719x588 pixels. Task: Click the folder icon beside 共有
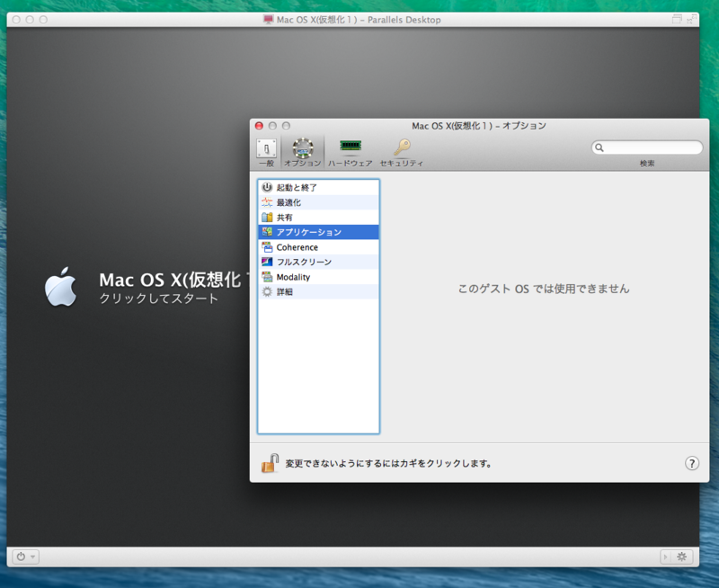click(267, 217)
